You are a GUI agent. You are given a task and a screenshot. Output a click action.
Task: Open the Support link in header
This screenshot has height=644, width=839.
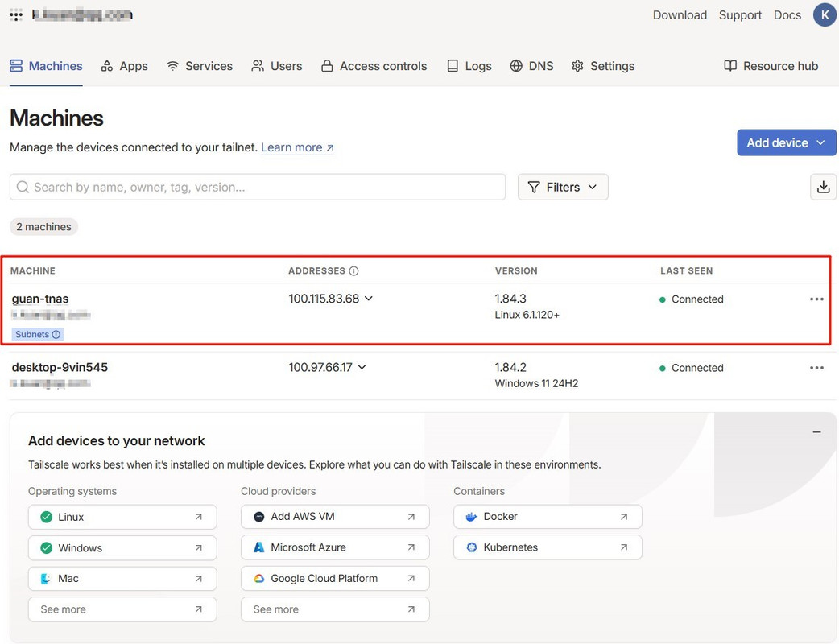tap(740, 15)
